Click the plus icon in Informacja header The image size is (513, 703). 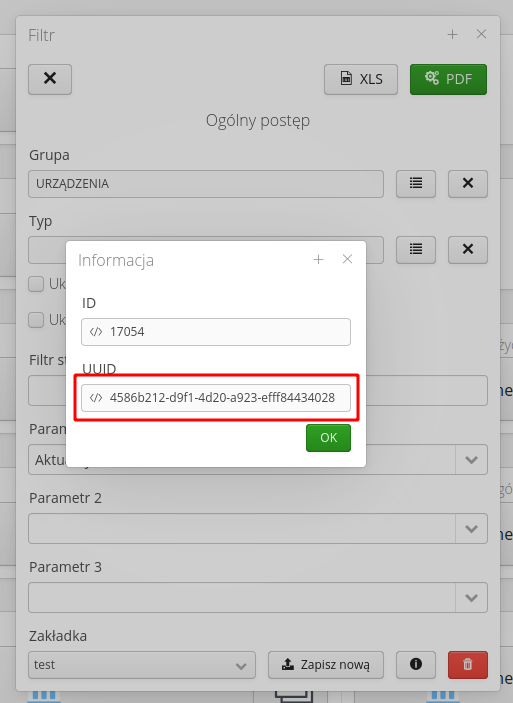(318, 259)
